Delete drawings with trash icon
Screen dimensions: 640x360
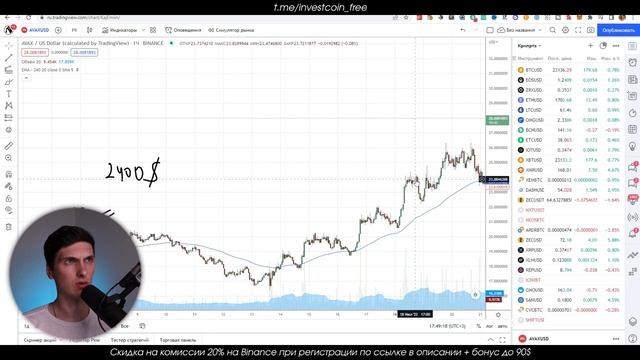pyautogui.click(x=9, y=227)
